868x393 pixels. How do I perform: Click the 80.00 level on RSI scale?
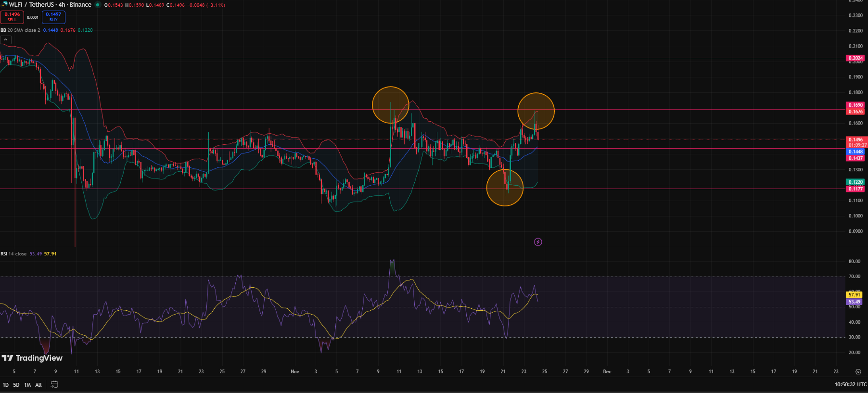(x=855, y=262)
